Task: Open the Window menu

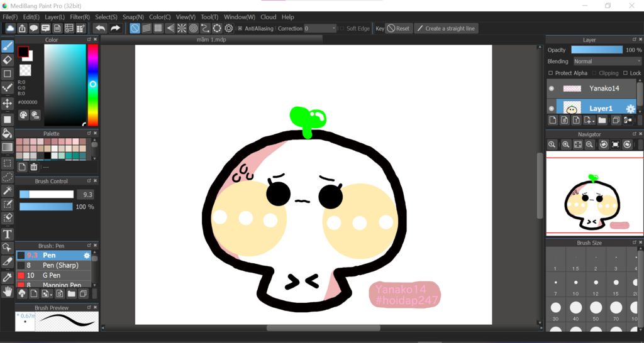Action: pyautogui.click(x=240, y=17)
